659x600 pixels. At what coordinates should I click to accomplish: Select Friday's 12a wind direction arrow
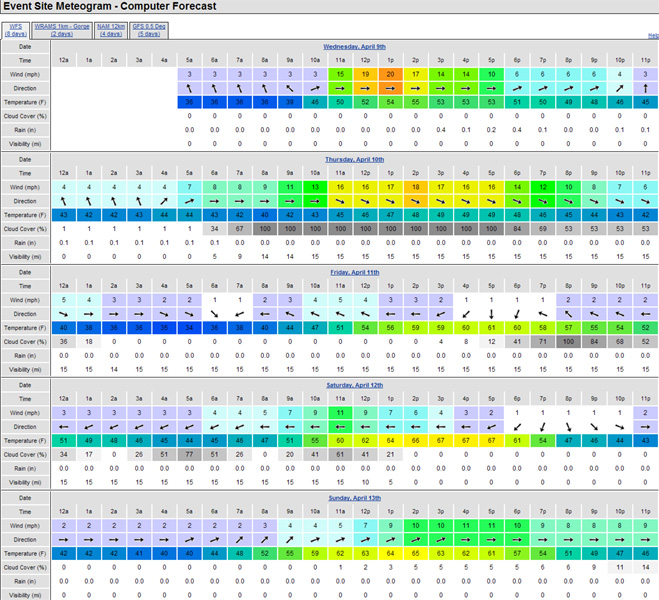point(64,314)
